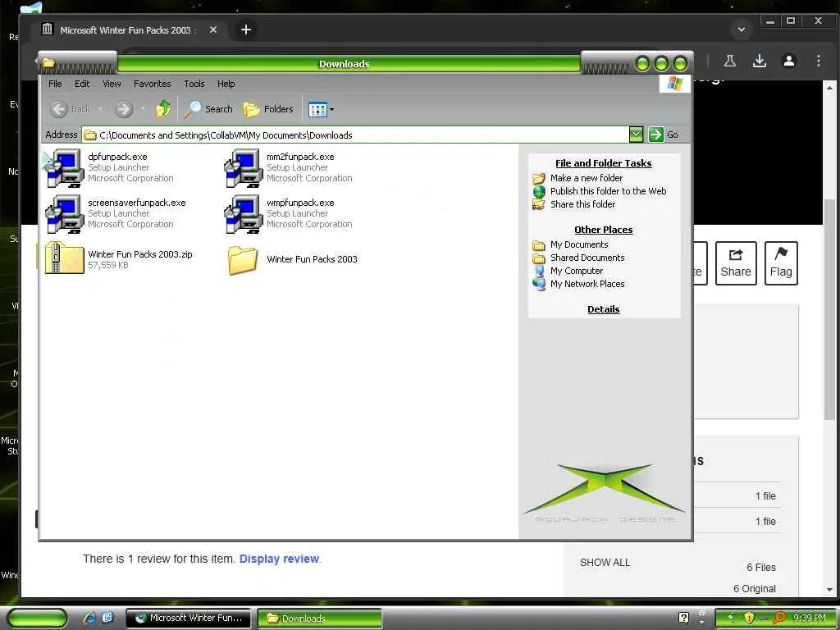Switch to Downloads taskbar button
Screen dimensions: 840x630
(320, 619)
